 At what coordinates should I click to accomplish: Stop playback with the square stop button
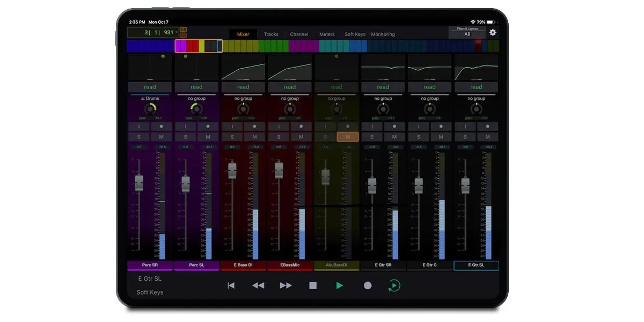point(313,286)
